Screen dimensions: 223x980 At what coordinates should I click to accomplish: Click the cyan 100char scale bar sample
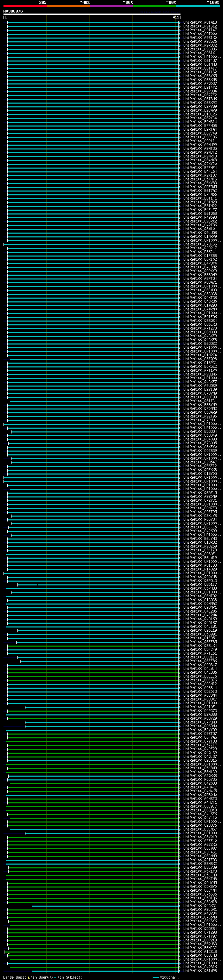[x=155, y=977]
